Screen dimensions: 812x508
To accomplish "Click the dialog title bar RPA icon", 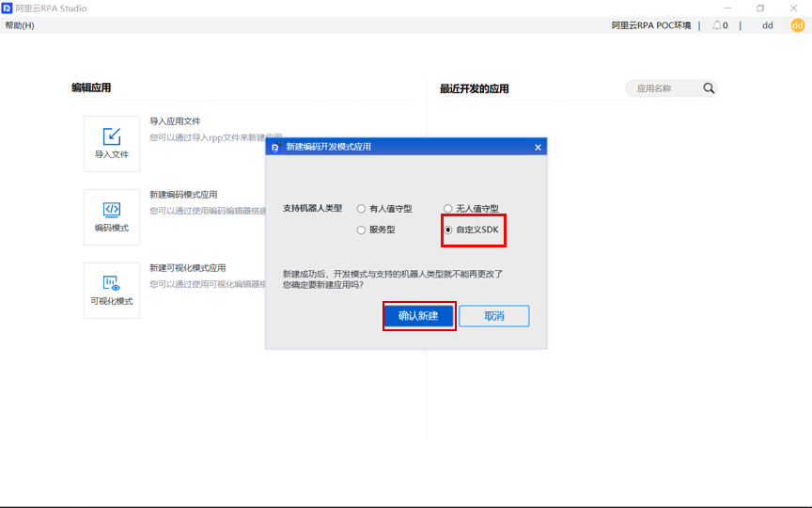I will click(275, 147).
